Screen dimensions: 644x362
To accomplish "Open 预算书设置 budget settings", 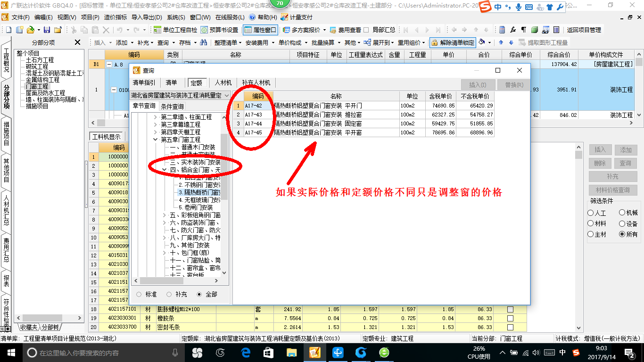I will coord(219,30).
